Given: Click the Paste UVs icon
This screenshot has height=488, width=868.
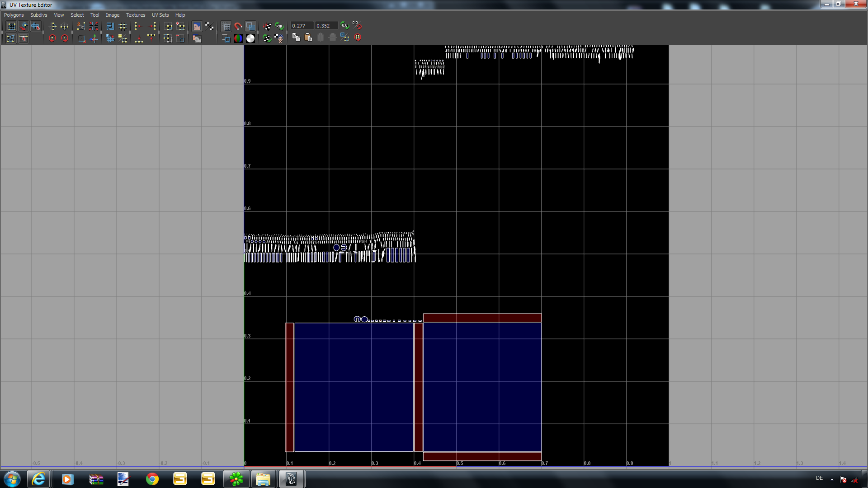Looking at the screenshot, I should 308,38.
